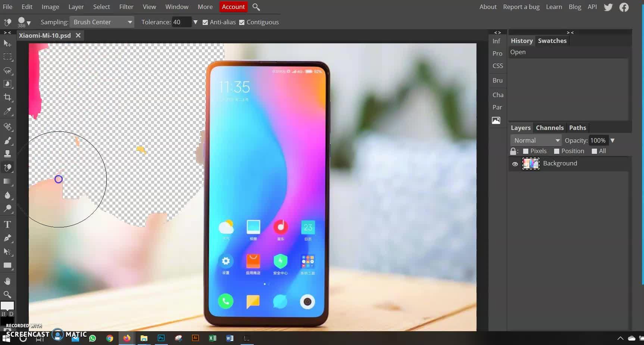Select the Object Selection tool
This screenshot has width=644, height=345.
pyautogui.click(x=7, y=84)
